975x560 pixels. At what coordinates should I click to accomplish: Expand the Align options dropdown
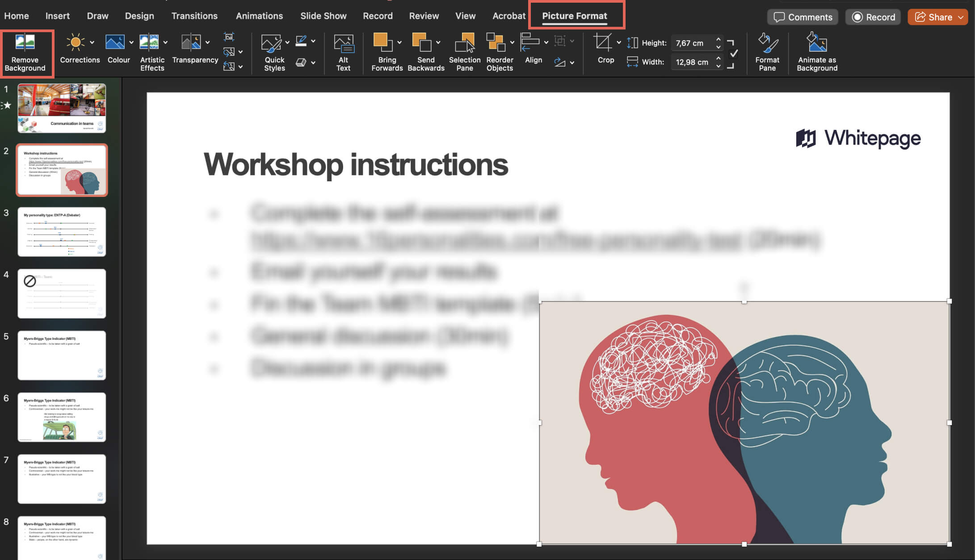pos(546,42)
